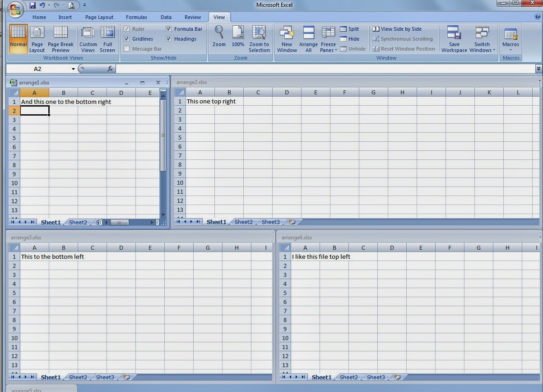Enable the Message Bar checkbox

[x=127, y=48]
